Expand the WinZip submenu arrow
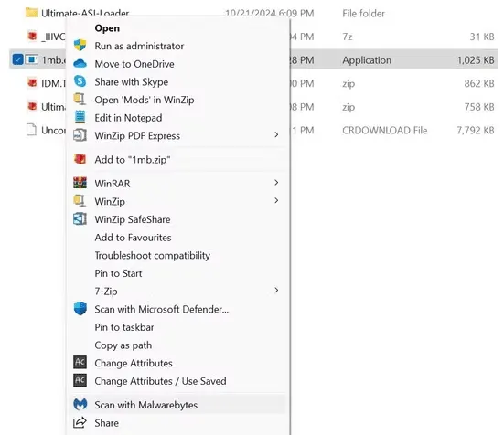Image resolution: width=504 pixels, height=435 pixels. pos(276,201)
